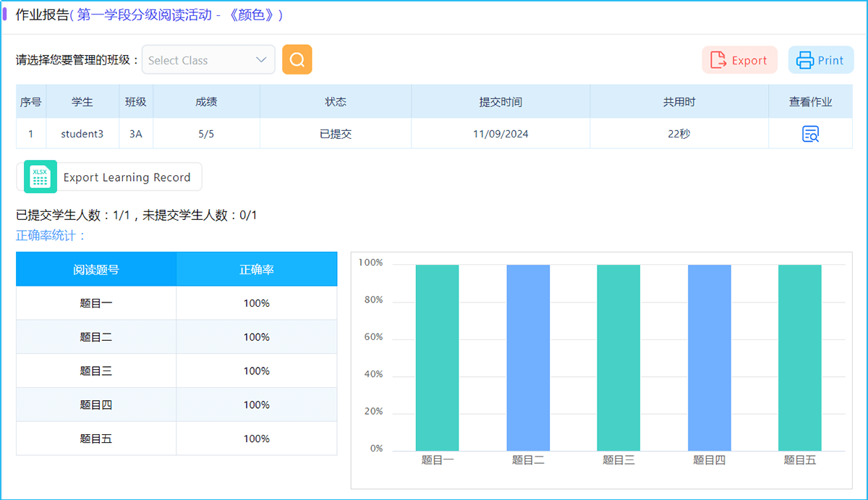Sort by 成绩 column header

pos(206,102)
